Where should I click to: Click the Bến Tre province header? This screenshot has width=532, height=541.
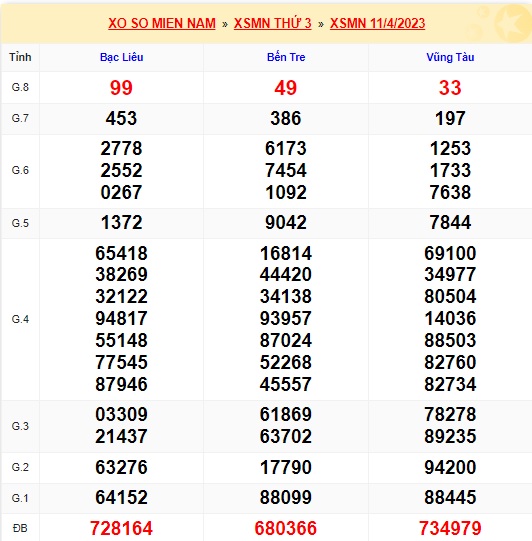click(286, 57)
